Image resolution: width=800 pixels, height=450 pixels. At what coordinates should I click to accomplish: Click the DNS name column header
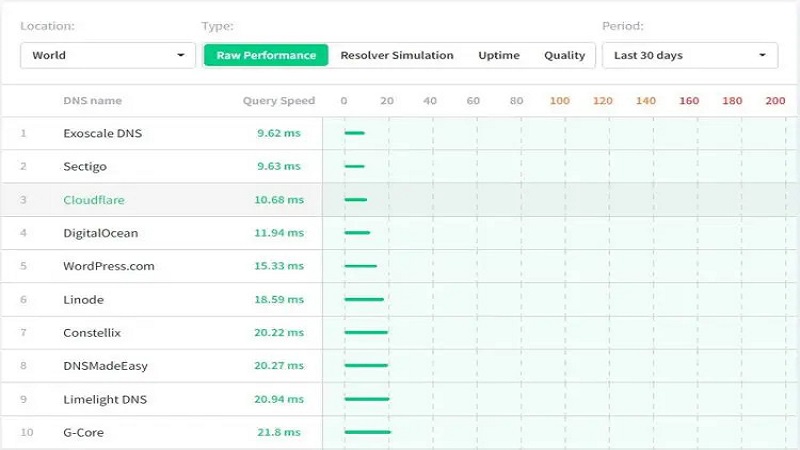pos(92,101)
